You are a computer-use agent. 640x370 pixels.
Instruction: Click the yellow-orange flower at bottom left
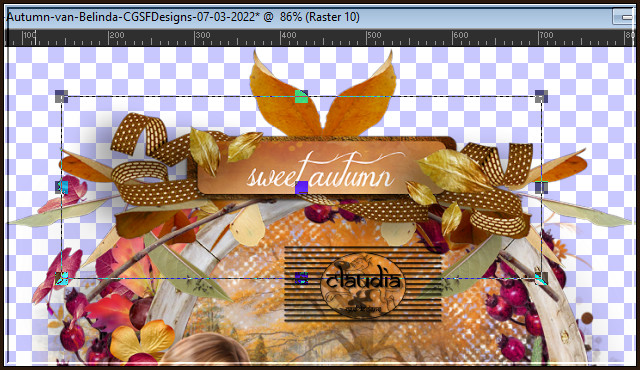(142, 339)
